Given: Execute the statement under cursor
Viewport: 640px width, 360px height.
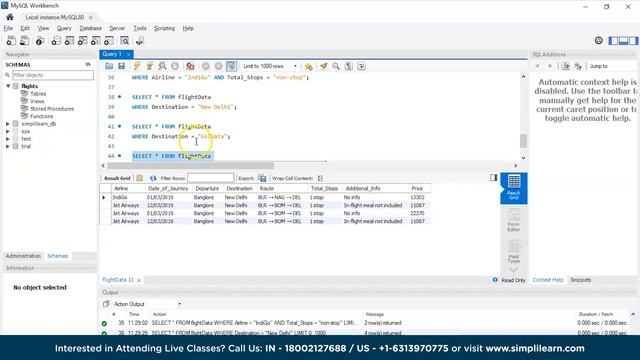Looking at the screenshot, I should click(x=150, y=66).
